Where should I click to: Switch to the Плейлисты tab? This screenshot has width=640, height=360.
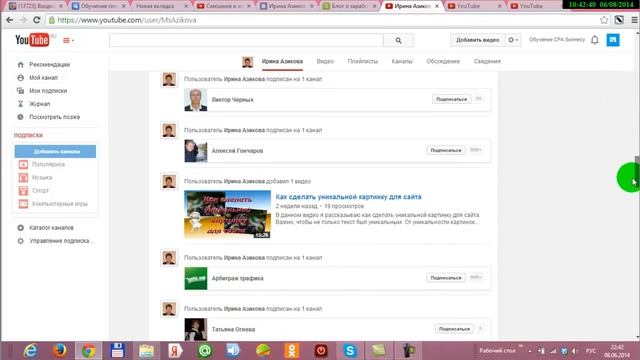362,61
